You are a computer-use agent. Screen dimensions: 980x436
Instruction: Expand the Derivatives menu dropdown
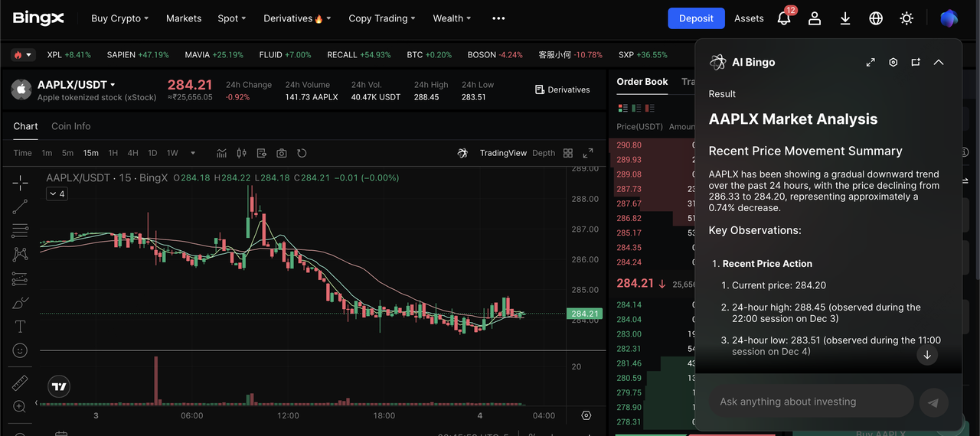coord(293,18)
